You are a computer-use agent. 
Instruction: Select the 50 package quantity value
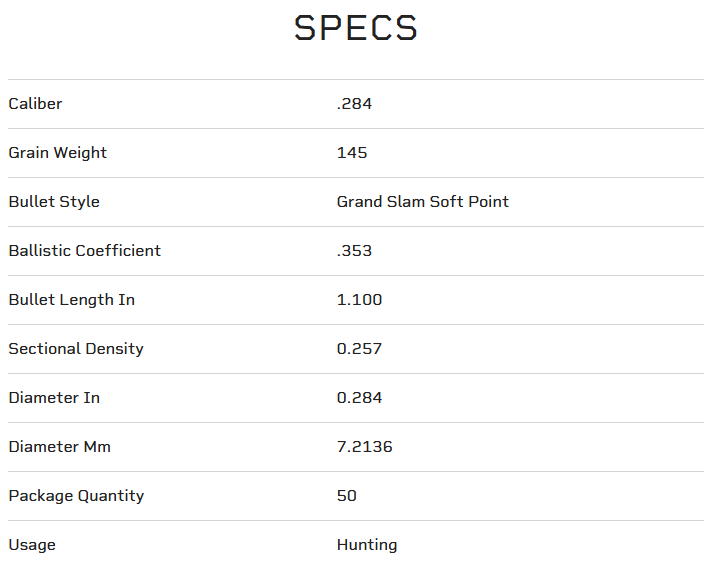[x=347, y=496]
